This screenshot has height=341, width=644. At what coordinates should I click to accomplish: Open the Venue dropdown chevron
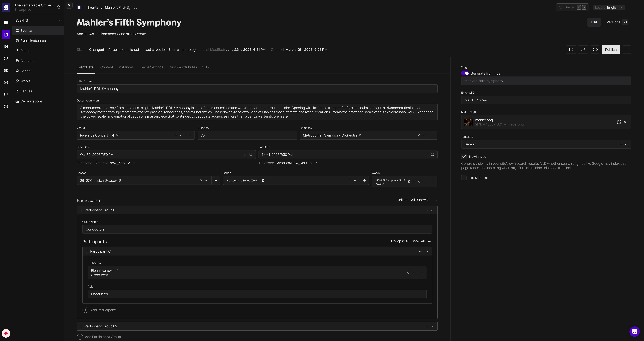pos(181,135)
